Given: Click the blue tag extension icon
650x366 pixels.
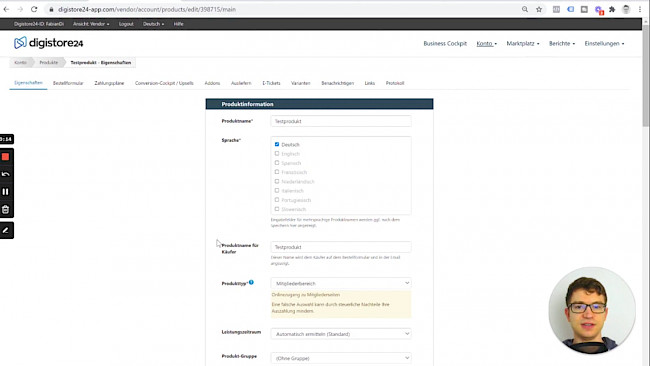Looking at the screenshot, I should (570, 9).
